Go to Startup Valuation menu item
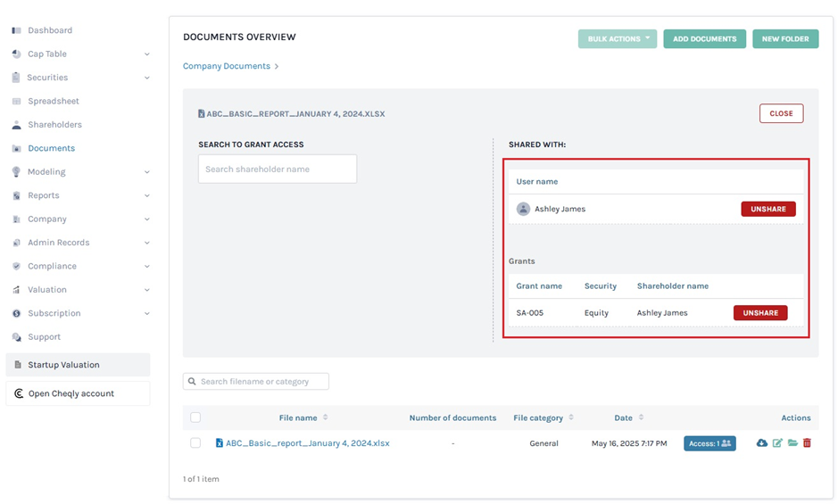 click(x=63, y=365)
